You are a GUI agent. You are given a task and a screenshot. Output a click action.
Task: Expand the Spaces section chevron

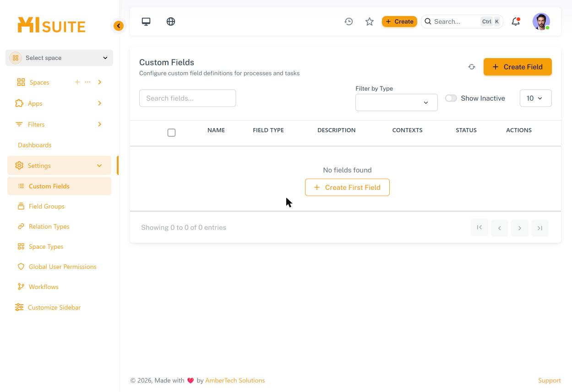100,82
